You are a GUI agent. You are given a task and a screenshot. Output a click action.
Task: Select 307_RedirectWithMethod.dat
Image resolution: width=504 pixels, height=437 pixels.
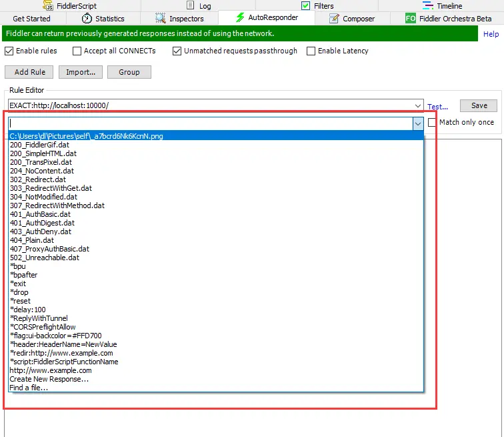(x=216, y=205)
